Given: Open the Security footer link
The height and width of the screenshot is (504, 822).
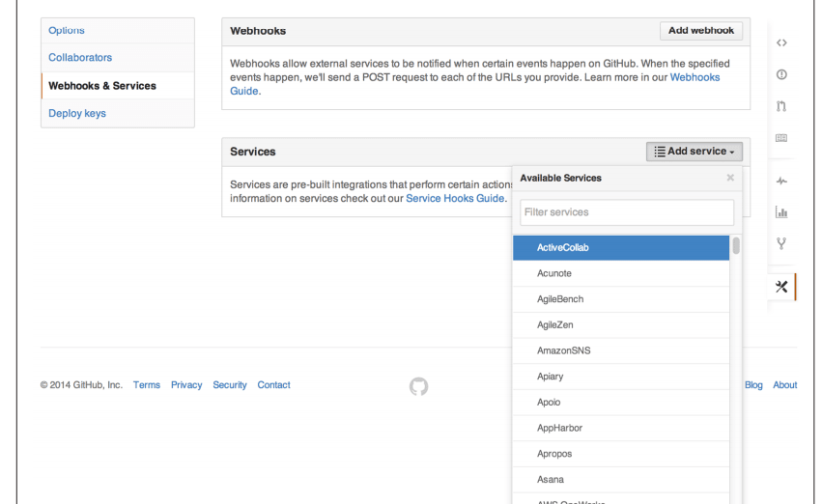Looking at the screenshot, I should tap(230, 385).
